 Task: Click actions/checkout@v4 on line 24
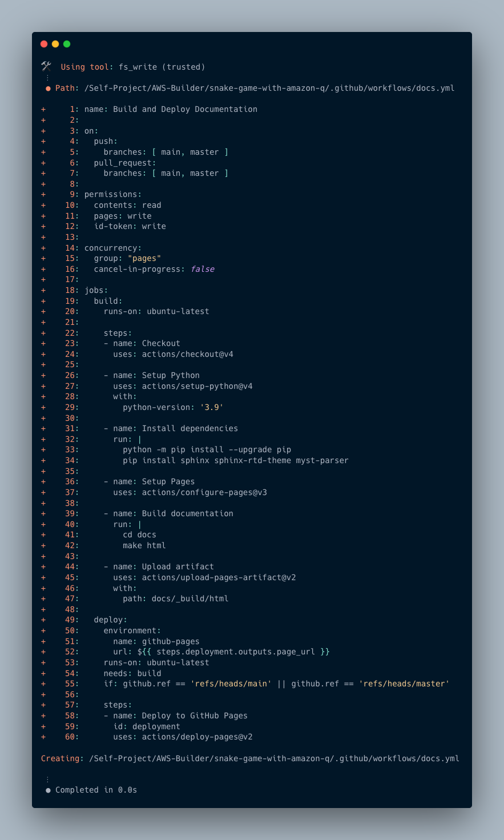point(188,354)
